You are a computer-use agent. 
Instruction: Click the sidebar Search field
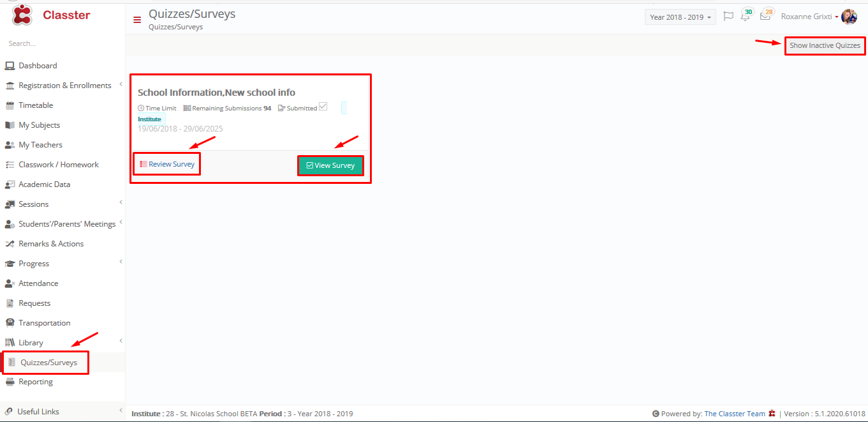point(63,43)
